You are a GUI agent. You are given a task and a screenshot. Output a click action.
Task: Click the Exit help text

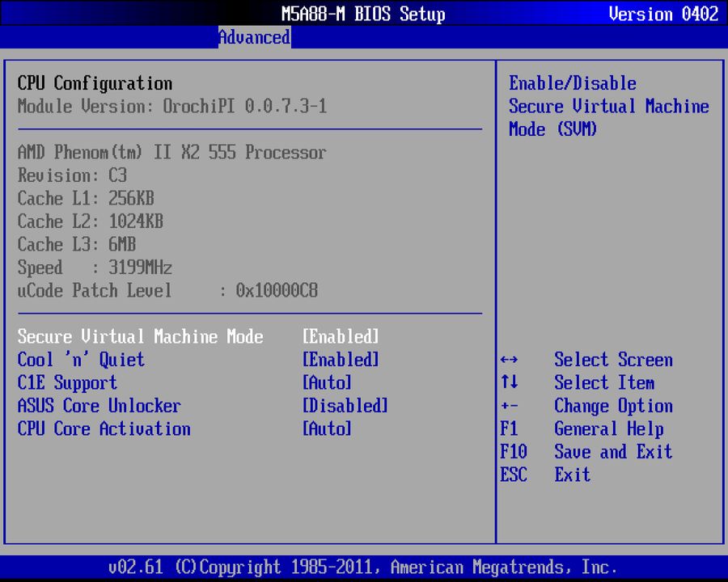click(573, 474)
